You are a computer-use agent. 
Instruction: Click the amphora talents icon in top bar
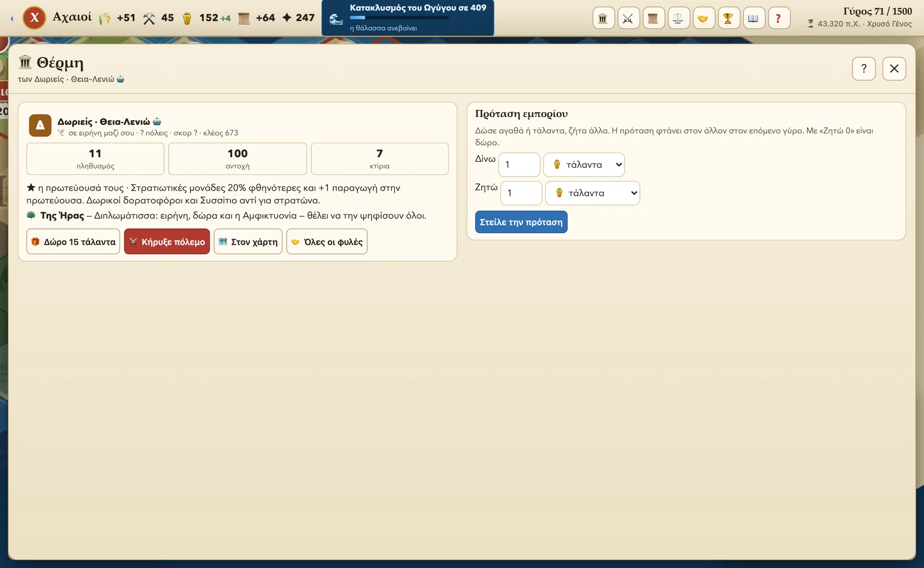pos(187,18)
